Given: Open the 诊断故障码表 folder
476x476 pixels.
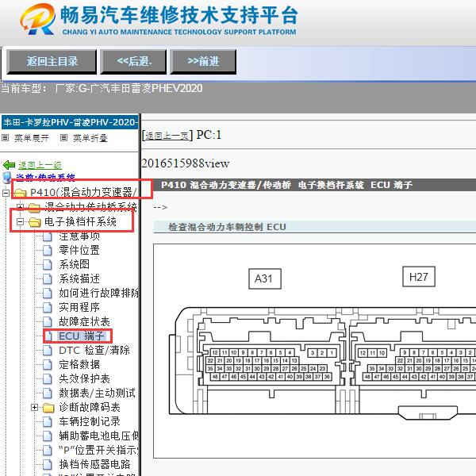Looking at the screenshot, I should pos(90,407).
